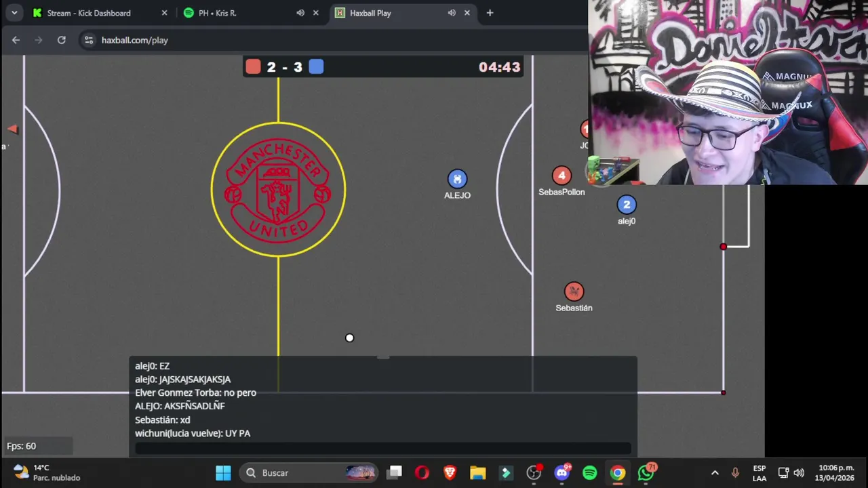Reload the Haxball page
The height and width of the screenshot is (488, 868).
61,40
